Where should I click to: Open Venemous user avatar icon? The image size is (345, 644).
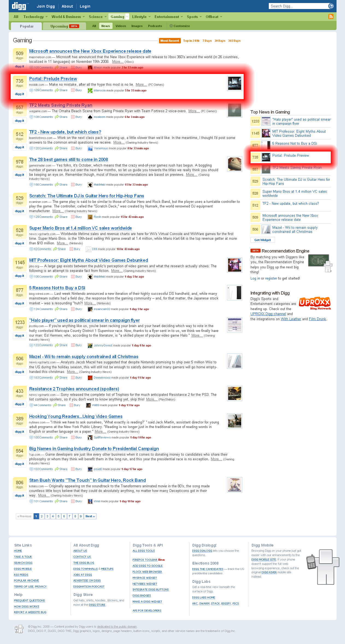[x=90, y=148]
